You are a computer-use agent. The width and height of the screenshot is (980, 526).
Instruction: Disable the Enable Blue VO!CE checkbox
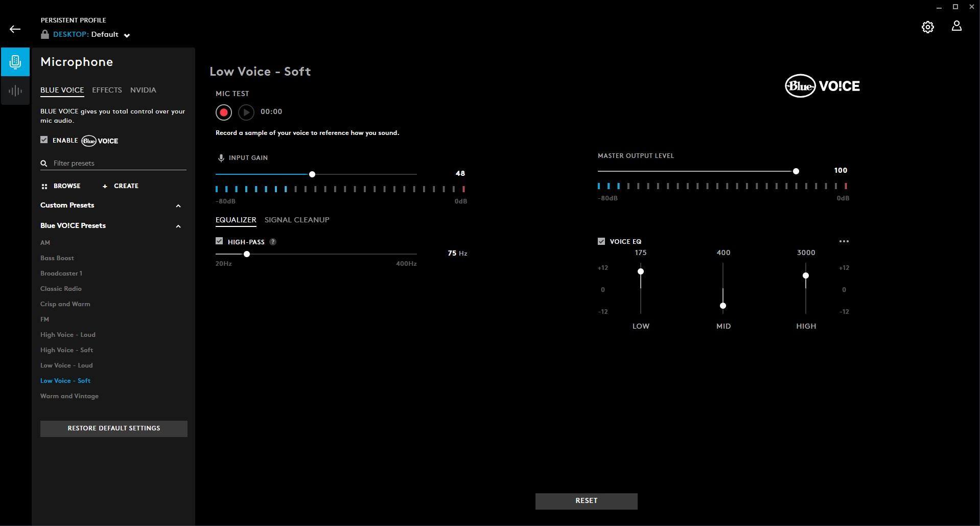point(44,140)
